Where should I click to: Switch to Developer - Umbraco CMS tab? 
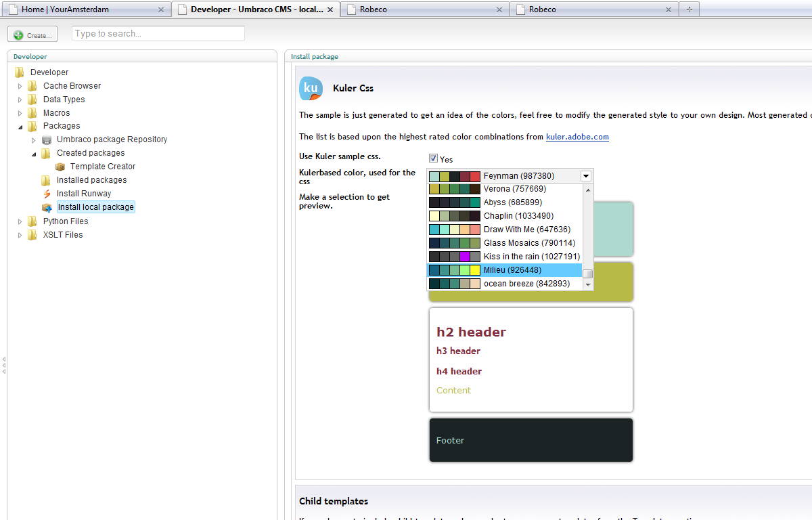(256, 9)
